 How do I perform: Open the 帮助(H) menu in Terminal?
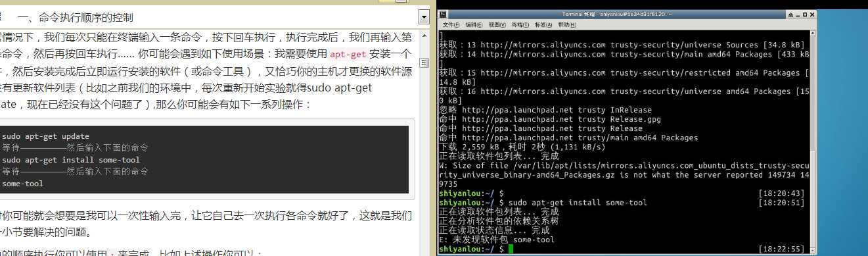coord(568,24)
